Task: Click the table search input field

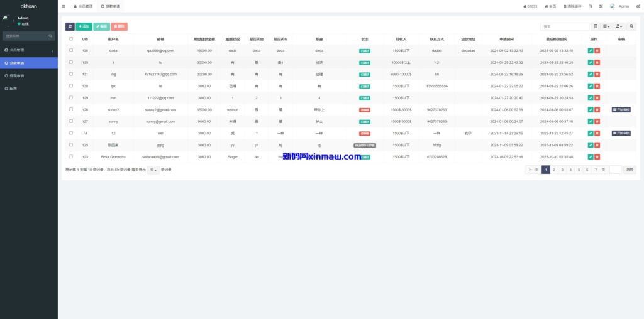Action: [x=565, y=26]
